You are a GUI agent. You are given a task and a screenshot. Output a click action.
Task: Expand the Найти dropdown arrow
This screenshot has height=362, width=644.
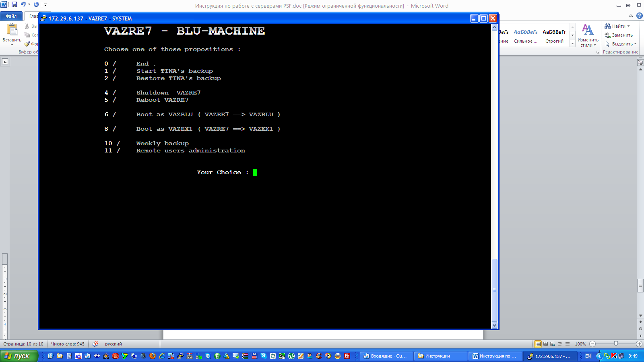coord(629,26)
